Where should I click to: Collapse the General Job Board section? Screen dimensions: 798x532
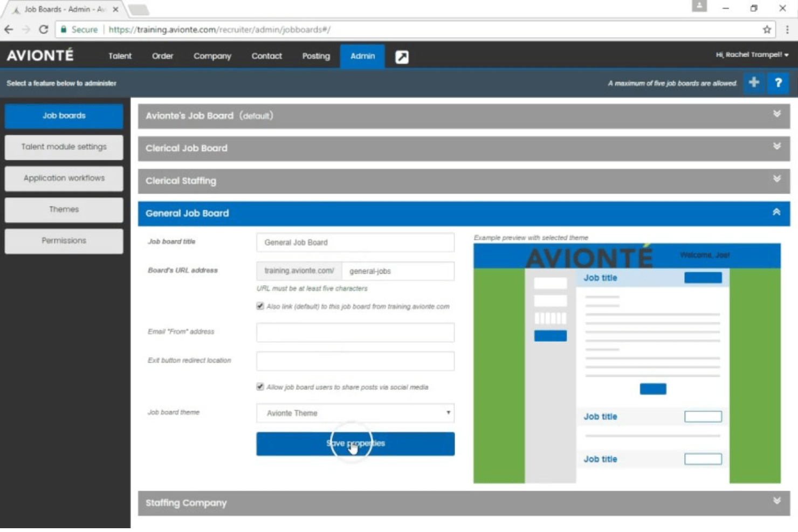tap(464, 213)
